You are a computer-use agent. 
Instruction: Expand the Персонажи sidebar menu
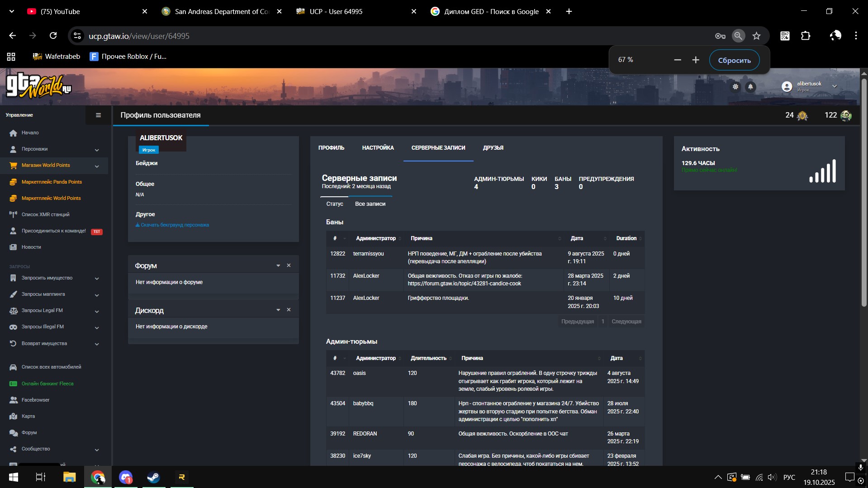pyautogui.click(x=97, y=149)
